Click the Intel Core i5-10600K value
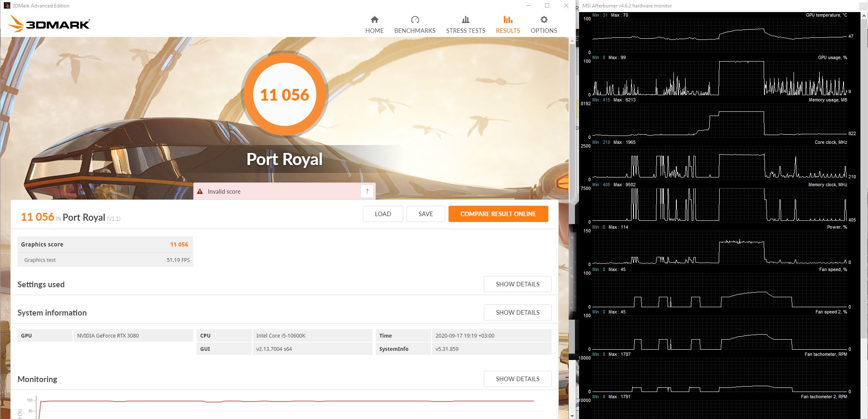Viewport: 868px width, 419px height. pos(281,336)
